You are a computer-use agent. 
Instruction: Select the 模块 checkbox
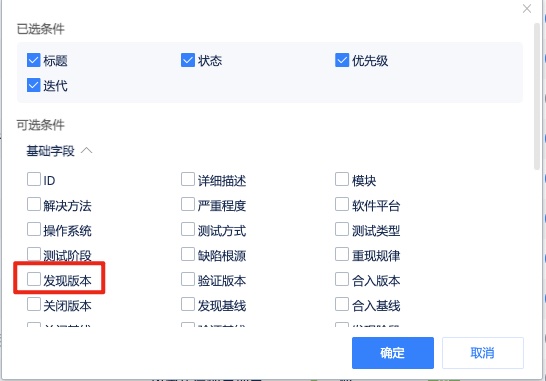(342, 179)
